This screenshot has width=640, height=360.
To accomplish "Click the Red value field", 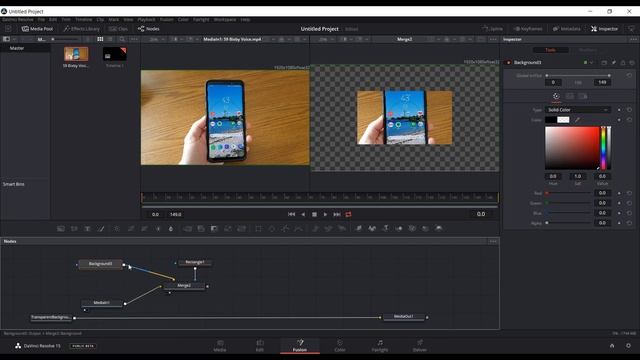I will click(x=602, y=193).
